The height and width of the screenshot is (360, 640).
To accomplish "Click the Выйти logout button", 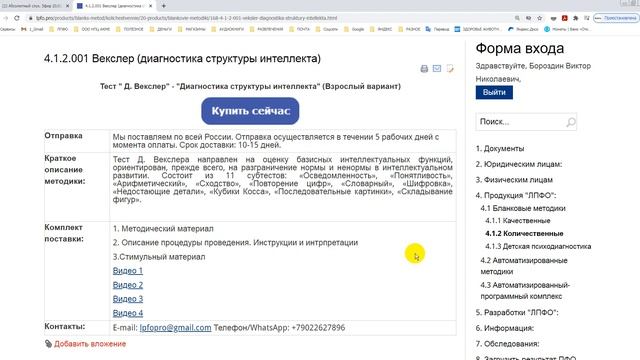I will point(494,92).
